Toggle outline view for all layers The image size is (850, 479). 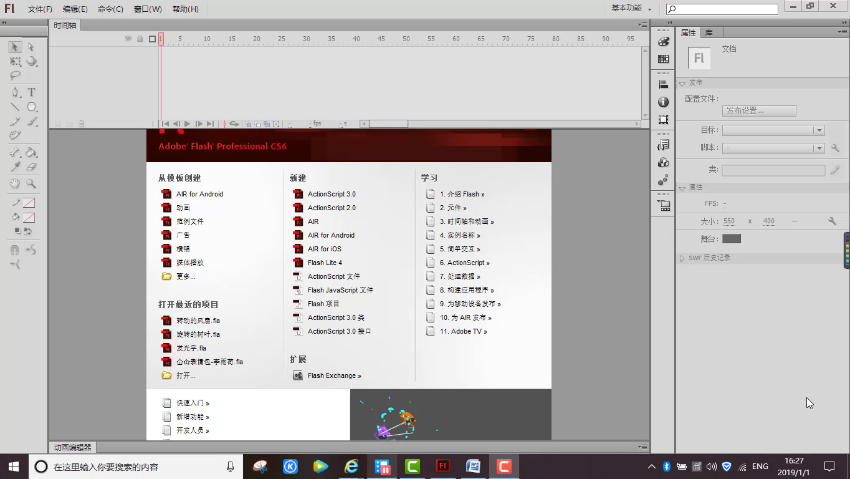pyautogui.click(x=152, y=38)
